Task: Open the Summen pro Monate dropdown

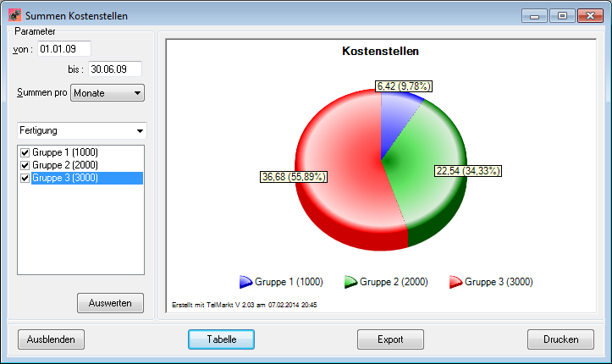Action: (108, 93)
